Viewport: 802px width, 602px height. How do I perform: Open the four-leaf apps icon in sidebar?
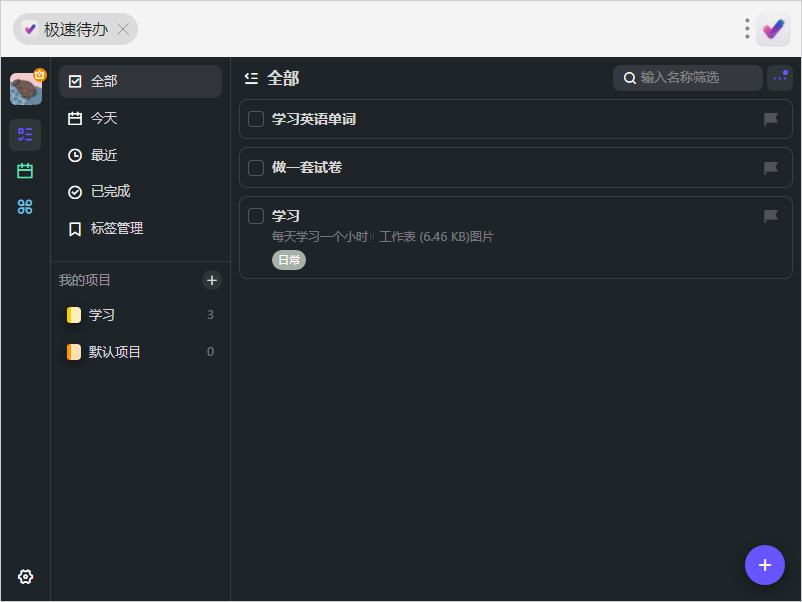click(25, 207)
